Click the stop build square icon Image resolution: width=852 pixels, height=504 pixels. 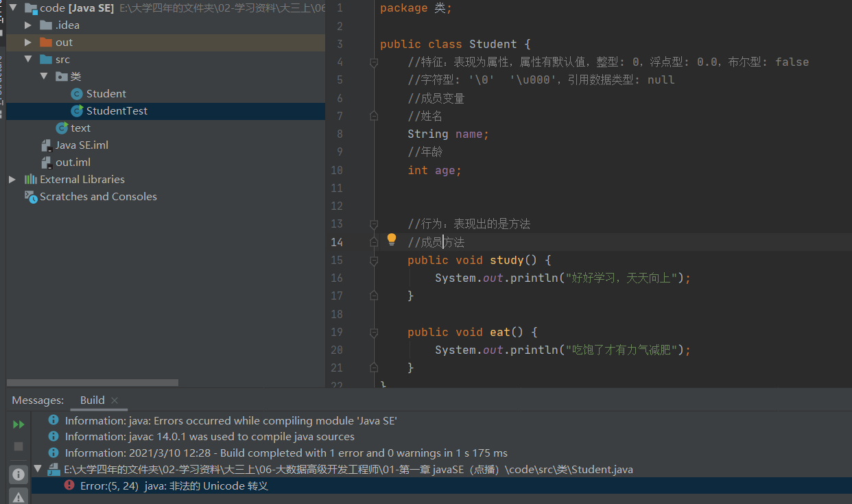[19, 446]
